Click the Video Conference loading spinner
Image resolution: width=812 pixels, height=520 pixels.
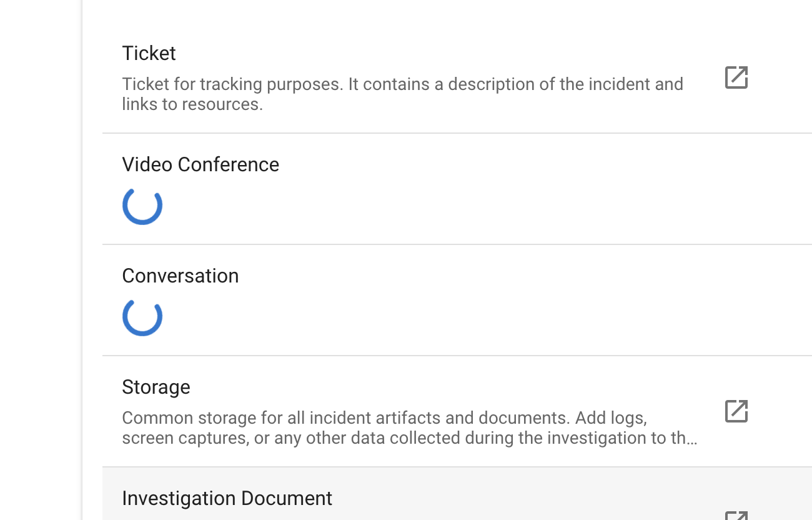pyautogui.click(x=142, y=205)
